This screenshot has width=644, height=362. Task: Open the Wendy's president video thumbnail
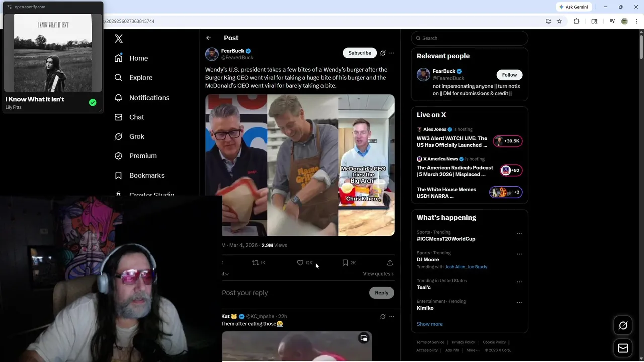tap(236, 165)
